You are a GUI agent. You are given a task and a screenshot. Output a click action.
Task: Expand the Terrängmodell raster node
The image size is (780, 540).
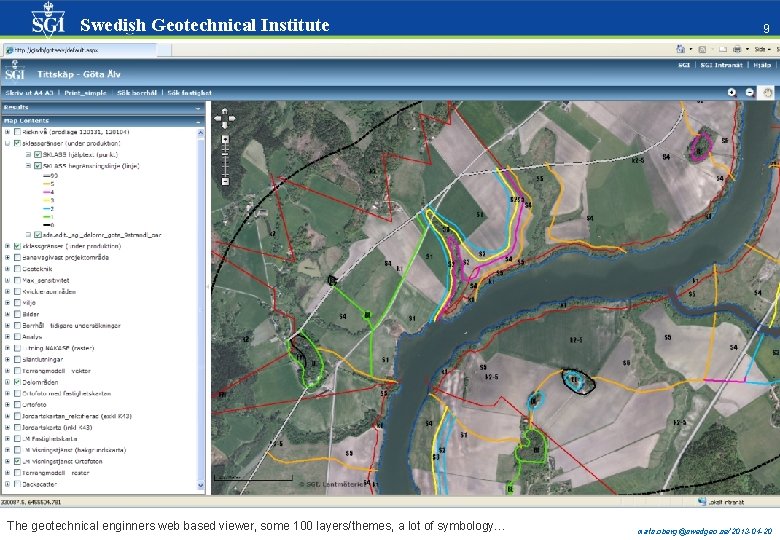(x=7, y=473)
